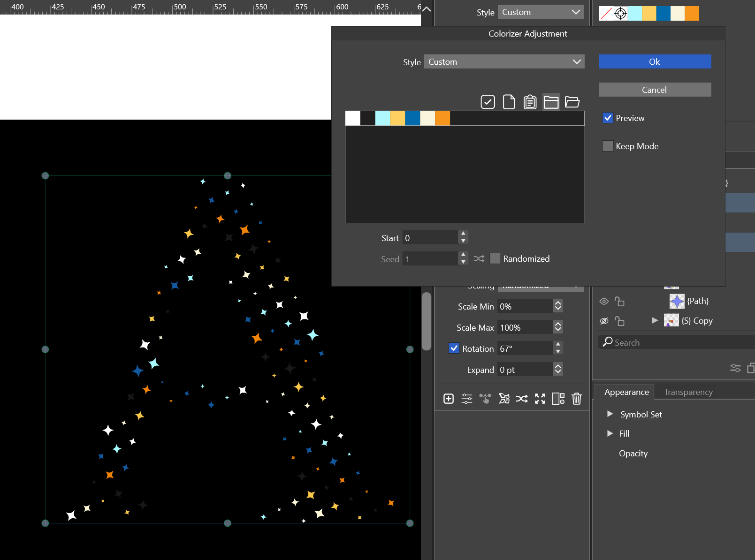Expand the Symbol Set appearance section
Viewport: 755px width, 560px height.
[x=610, y=414]
